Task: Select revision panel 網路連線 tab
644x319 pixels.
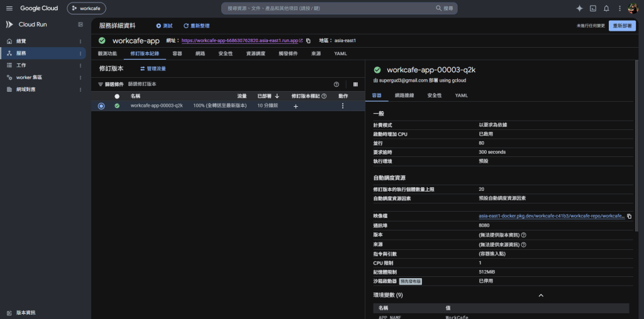Action: (404, 95)
